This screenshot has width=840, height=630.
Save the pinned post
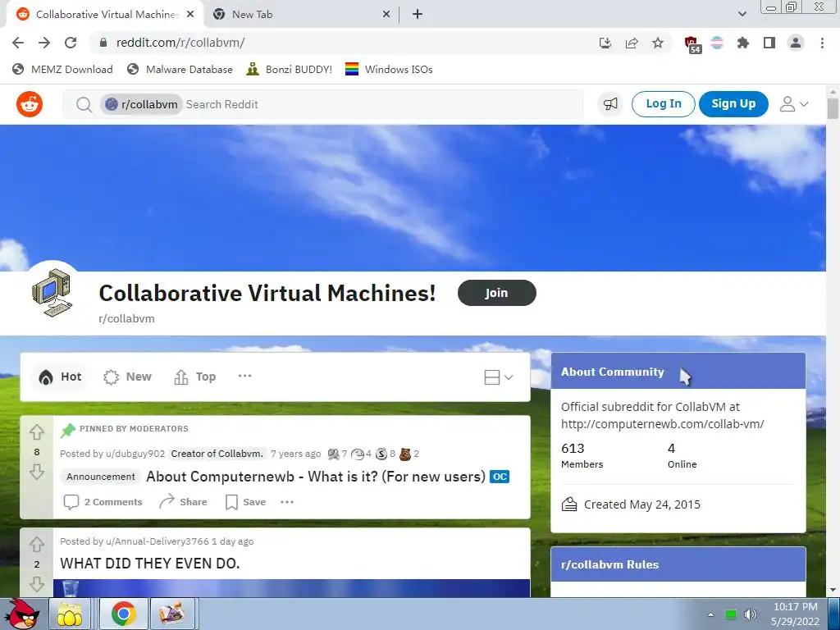click(x=245, y=502)
